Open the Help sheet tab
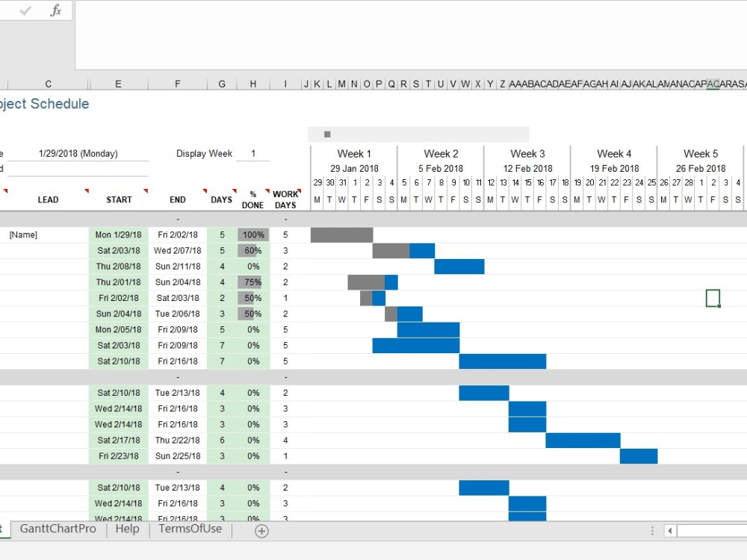The image size is (747, 560). pyautogui.click(x=127, y=529)
